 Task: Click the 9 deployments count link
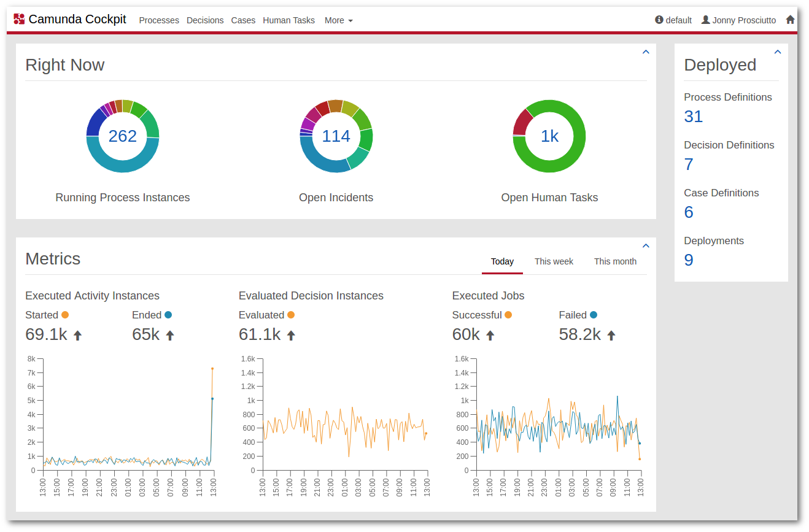click(689, 260)
